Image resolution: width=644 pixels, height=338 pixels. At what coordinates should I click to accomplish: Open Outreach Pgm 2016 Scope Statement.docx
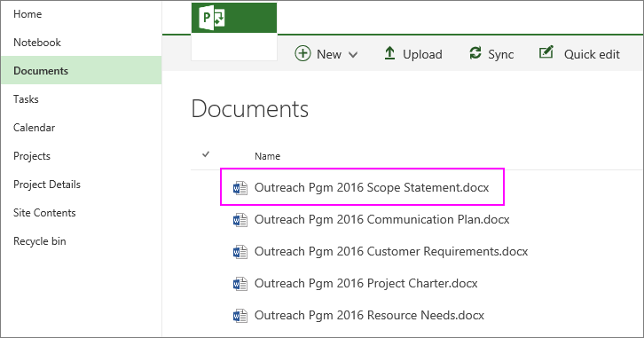[372, 188]
